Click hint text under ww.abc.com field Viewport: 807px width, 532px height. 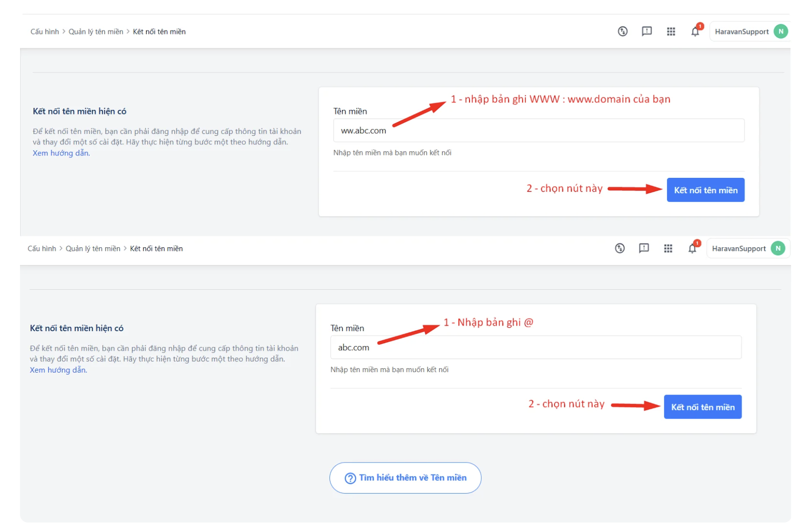pyautogui.click(x=392, y=153)
